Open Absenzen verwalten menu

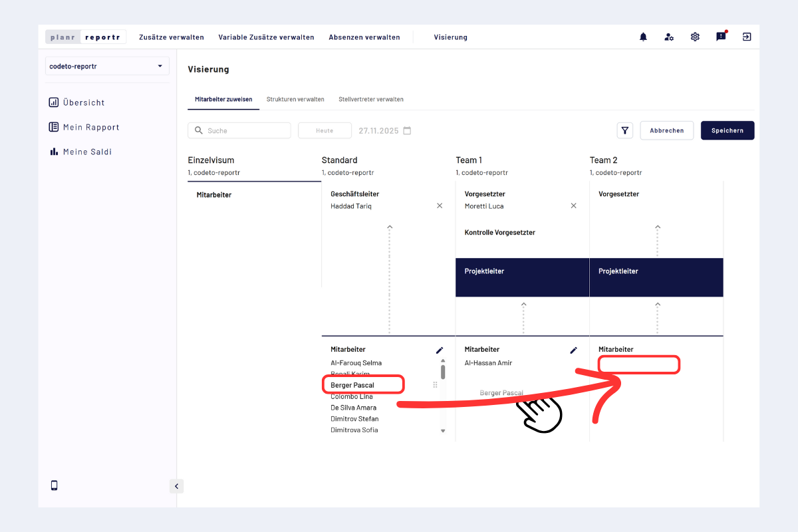[364, 37]
